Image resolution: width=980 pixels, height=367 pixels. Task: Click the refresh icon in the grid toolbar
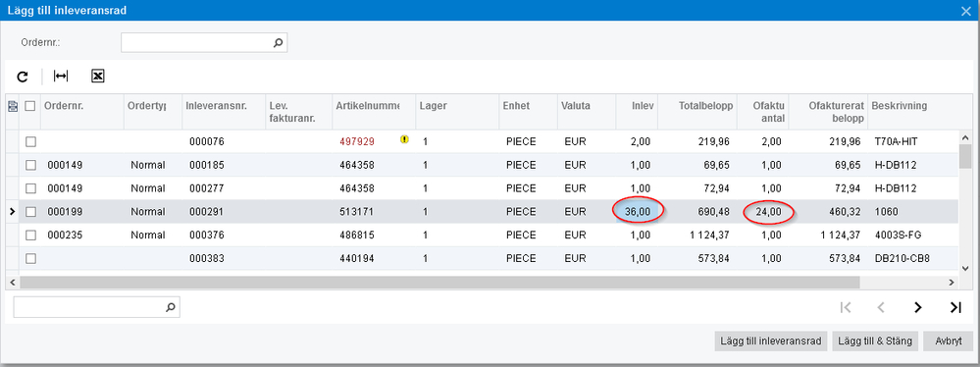(23, 77)
